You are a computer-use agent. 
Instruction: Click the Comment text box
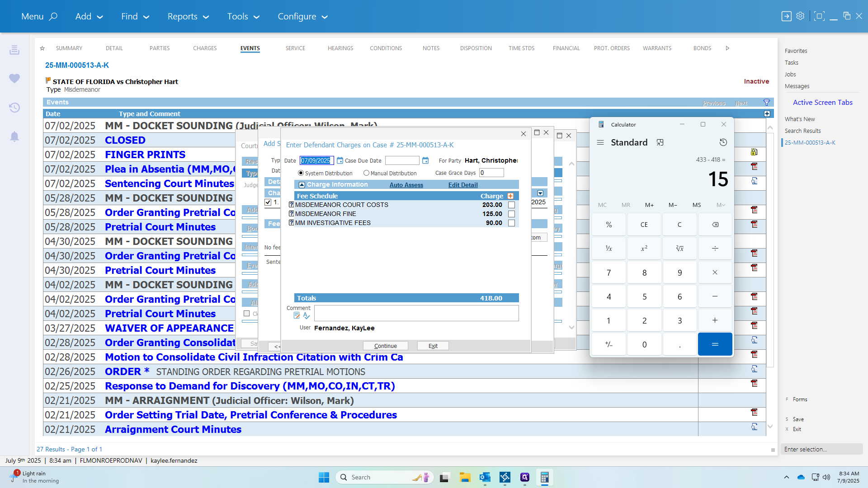416,313
